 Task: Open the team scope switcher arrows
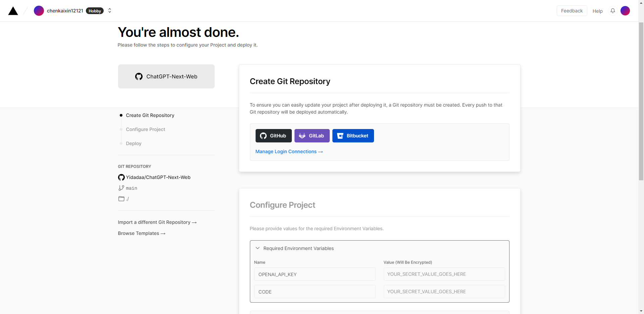pos(110,11)
